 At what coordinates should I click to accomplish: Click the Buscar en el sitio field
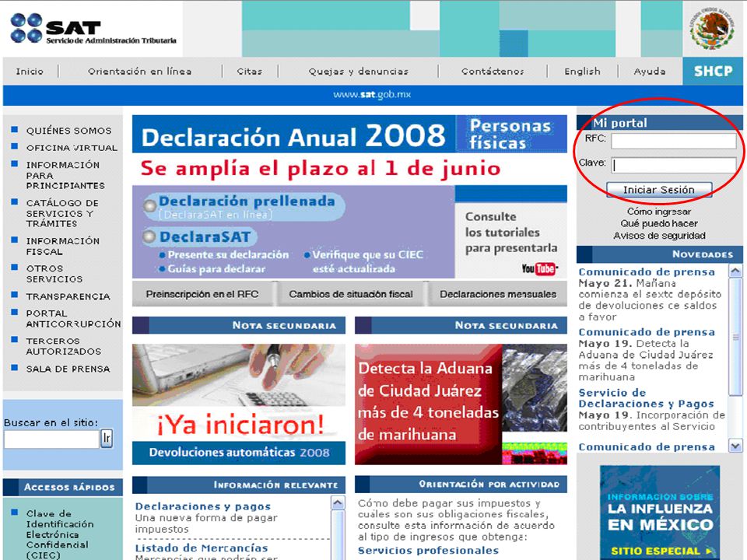point(51,439)
